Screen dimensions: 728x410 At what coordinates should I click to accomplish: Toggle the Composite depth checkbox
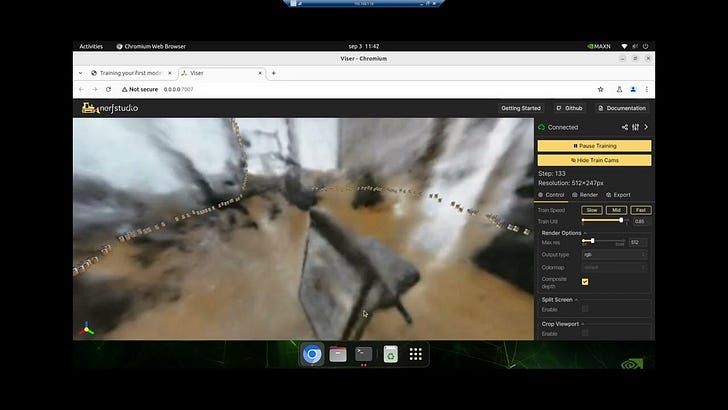[x=585, y=282]
